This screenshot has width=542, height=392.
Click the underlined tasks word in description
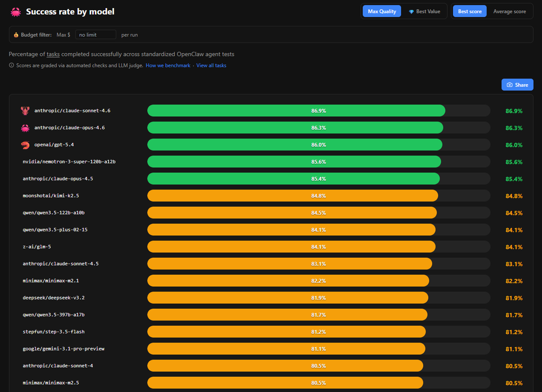(x=53, y=54)
